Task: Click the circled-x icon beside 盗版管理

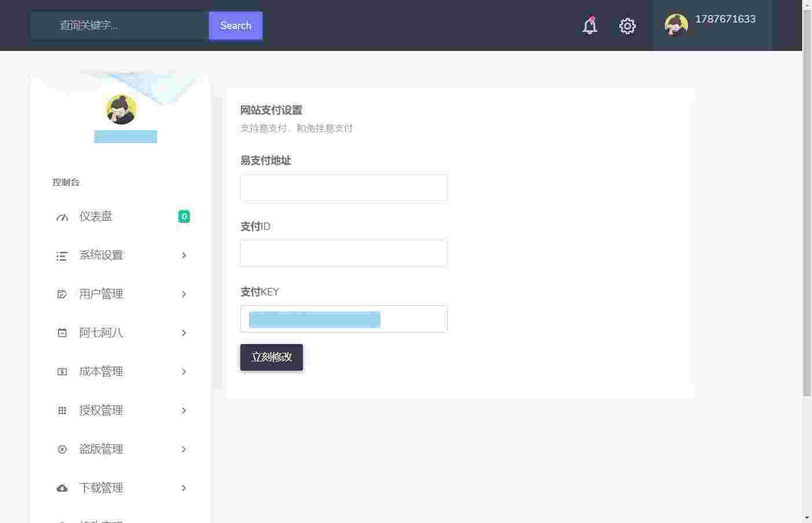Action: tap(62, 449)
